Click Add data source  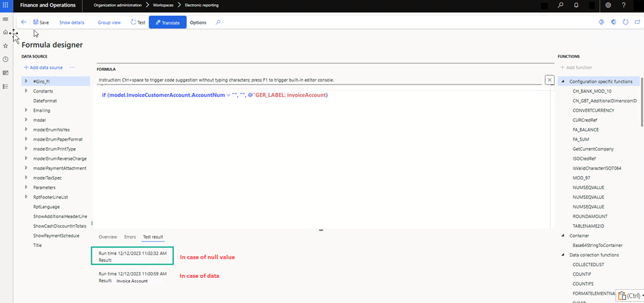(x=43, y=67)
